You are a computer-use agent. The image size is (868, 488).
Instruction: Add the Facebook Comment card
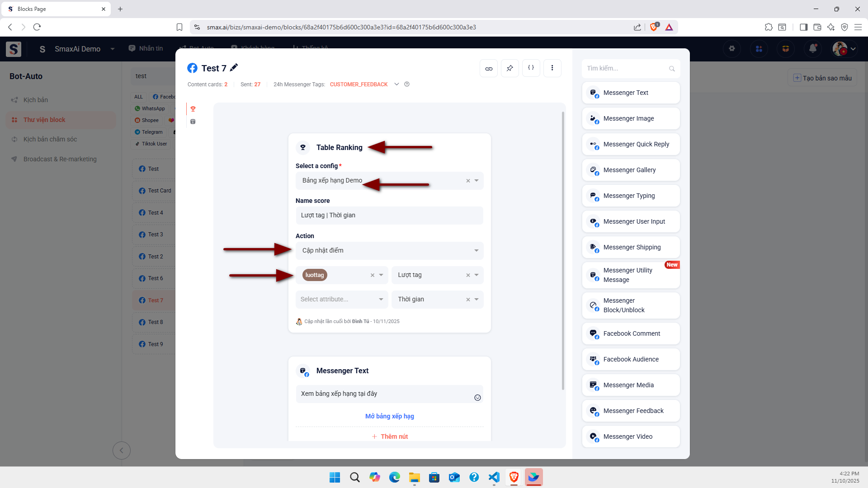coord(631,333)
